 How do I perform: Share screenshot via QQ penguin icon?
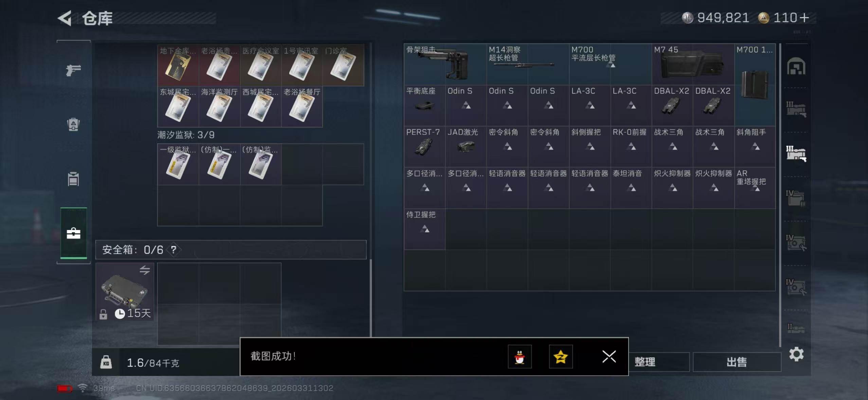[520, 357]
